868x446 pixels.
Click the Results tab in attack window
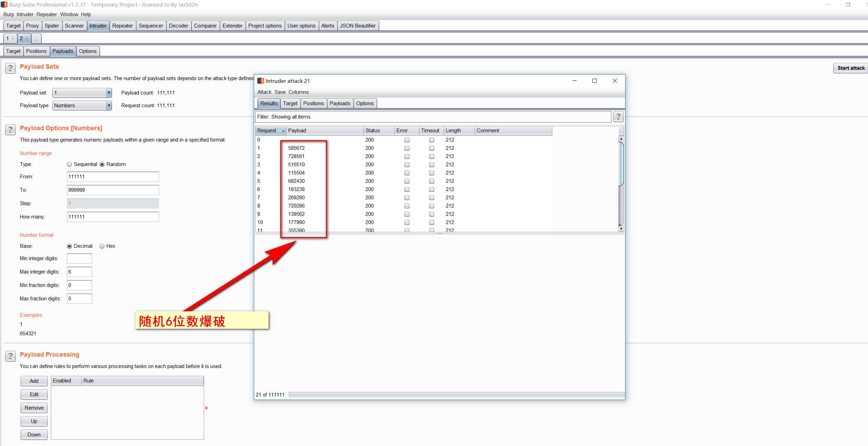[268, 103]
